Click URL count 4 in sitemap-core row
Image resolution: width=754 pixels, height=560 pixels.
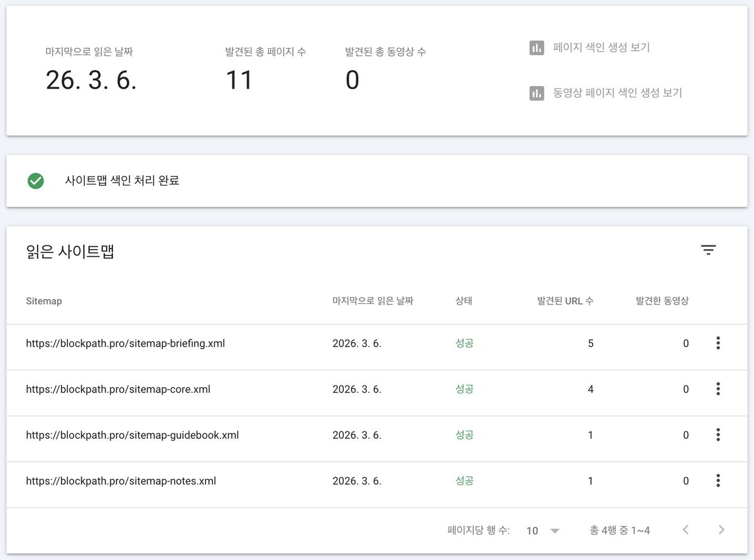tap(591, 389)
